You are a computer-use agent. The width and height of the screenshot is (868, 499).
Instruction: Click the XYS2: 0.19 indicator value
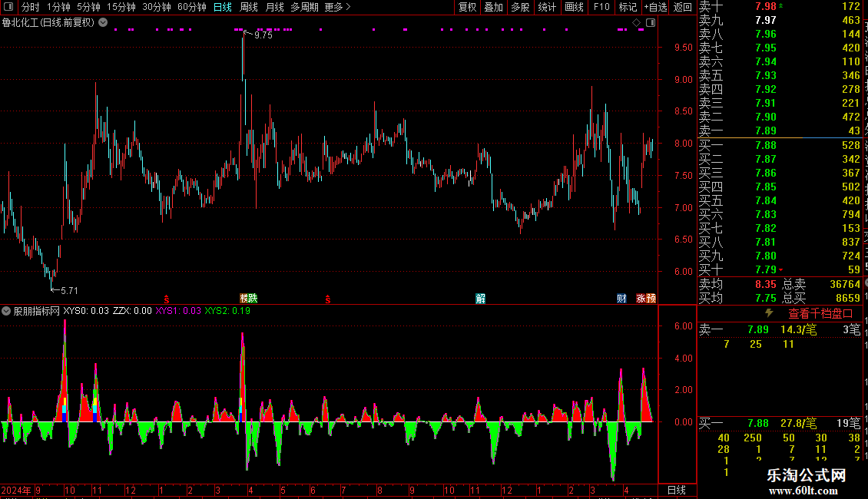coord(227,311)
